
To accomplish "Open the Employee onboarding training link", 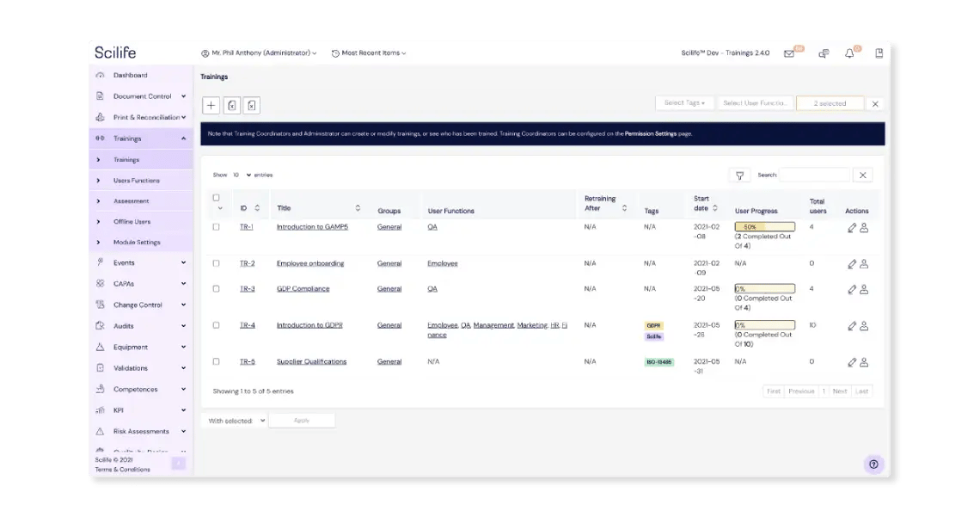I will pyautogui.click(x=310, y=263).
